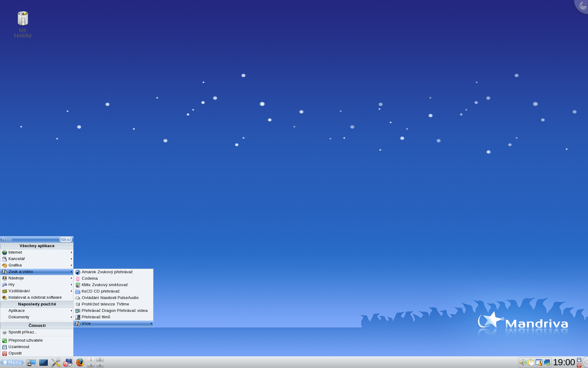Expand recently used Aplikace list
This screenshot has height=368, width=588.
tap(37, 311)
